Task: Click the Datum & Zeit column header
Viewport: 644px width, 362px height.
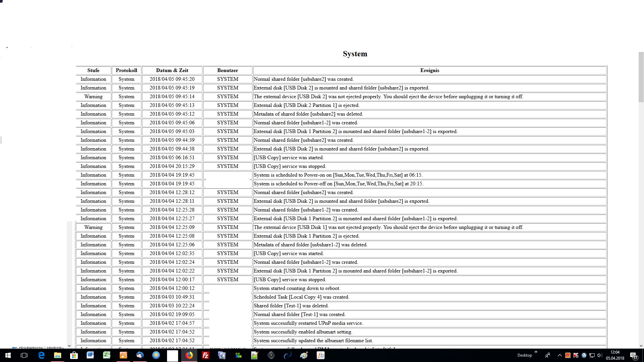Action: click(172, 70)
